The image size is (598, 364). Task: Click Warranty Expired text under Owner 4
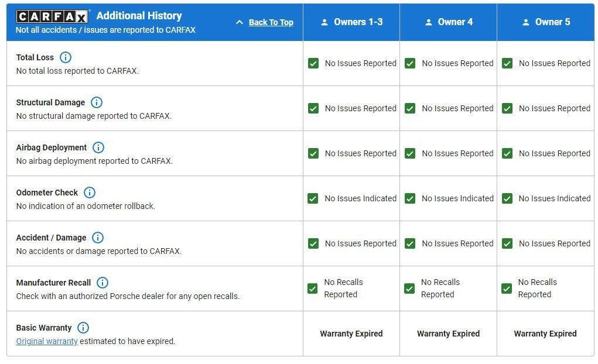pos(448,334)
